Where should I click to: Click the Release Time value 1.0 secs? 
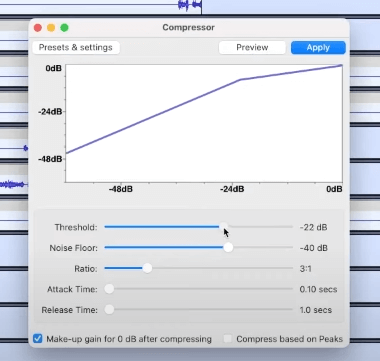[315, 310]
